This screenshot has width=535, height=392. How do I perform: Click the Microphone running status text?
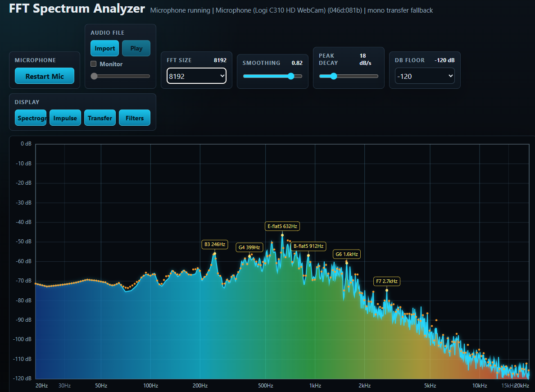point(180,10)
